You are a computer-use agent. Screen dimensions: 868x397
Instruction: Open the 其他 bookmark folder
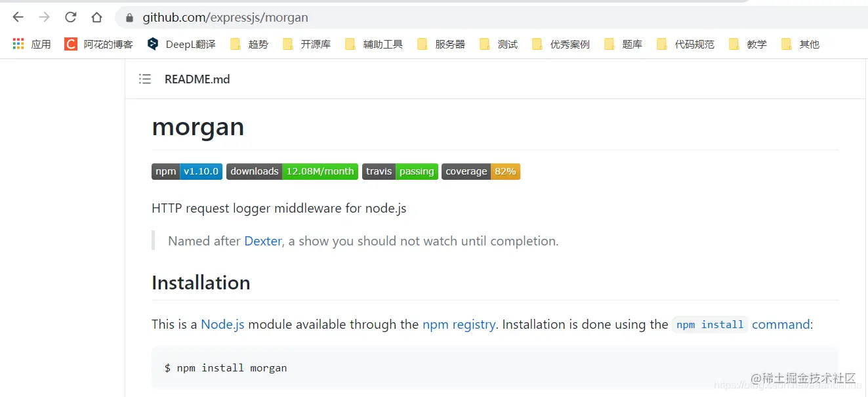[800, 44]
